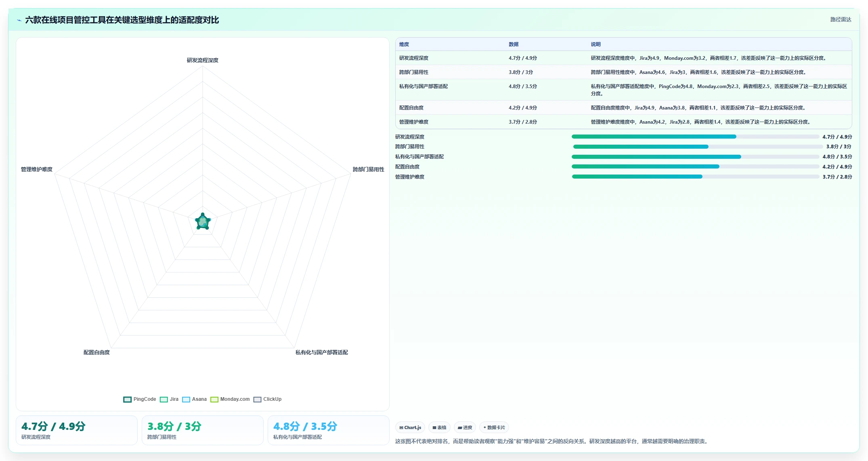868x461 pixels.
Task: Click the 说明 column header
Action: pos(595,44)
